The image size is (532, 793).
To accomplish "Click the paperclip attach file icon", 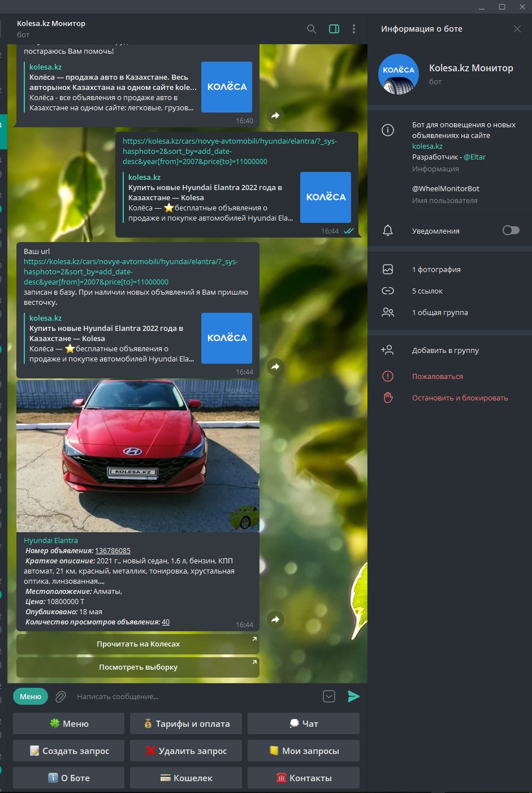I will (x=60, y=697).
